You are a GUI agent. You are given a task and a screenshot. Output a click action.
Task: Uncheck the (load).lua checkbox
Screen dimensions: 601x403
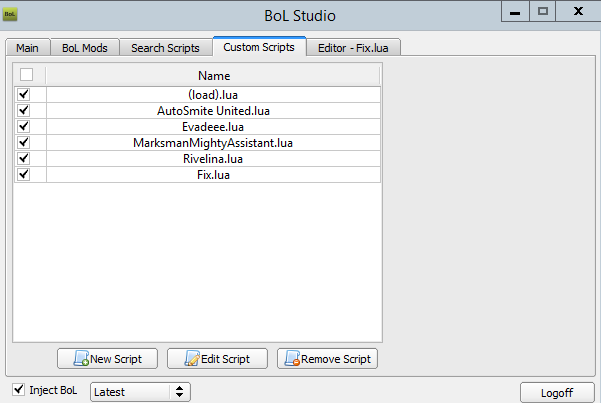[x=24, y=94]
